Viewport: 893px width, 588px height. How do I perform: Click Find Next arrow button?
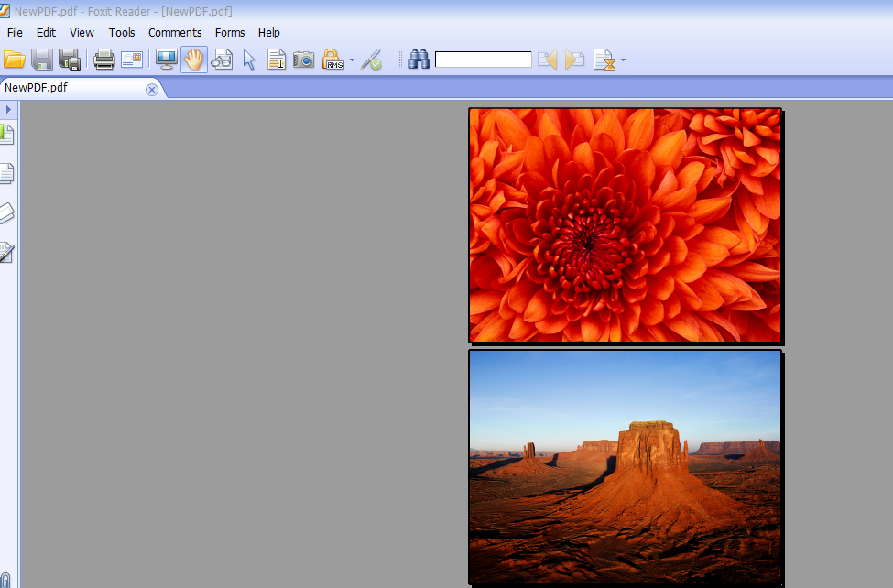574,60
